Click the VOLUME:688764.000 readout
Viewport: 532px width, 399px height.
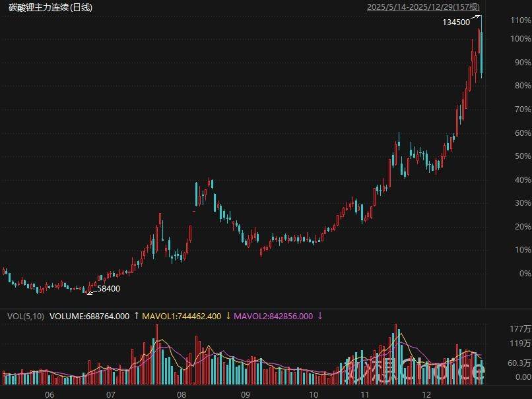click(x=90, y=317)
